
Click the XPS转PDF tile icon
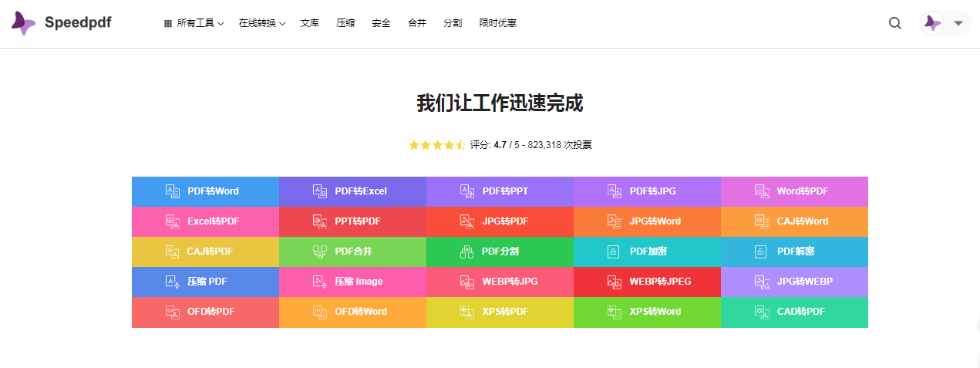(x=467, y=312)
